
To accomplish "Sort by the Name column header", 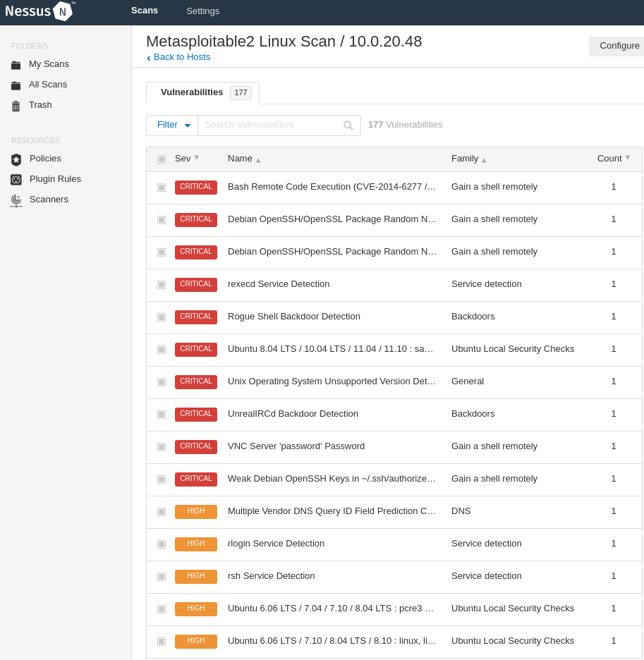I will [x=244, y=159].
